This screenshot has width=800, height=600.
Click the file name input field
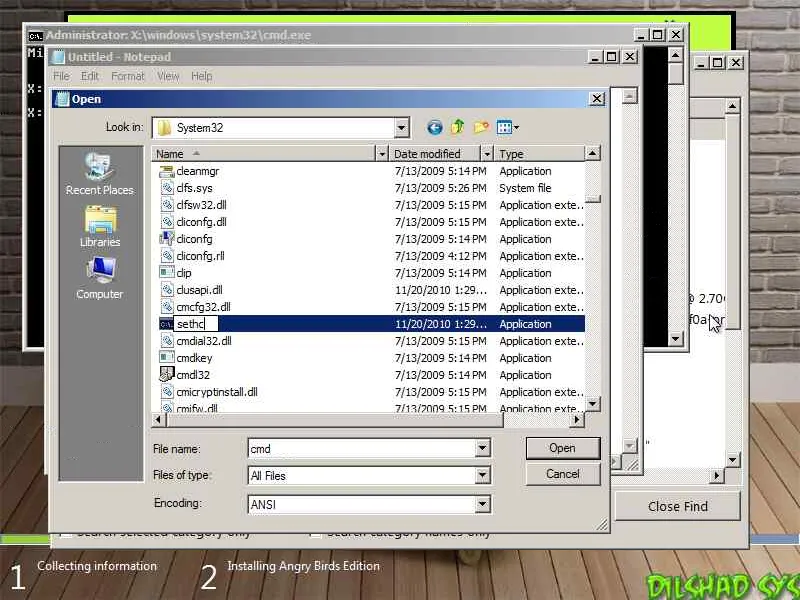(x=363, y=448)
